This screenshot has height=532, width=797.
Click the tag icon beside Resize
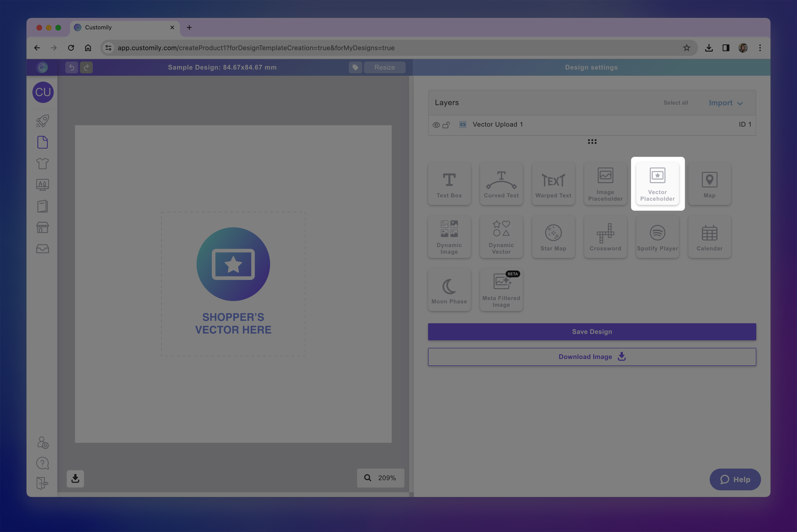coord(355,67)
